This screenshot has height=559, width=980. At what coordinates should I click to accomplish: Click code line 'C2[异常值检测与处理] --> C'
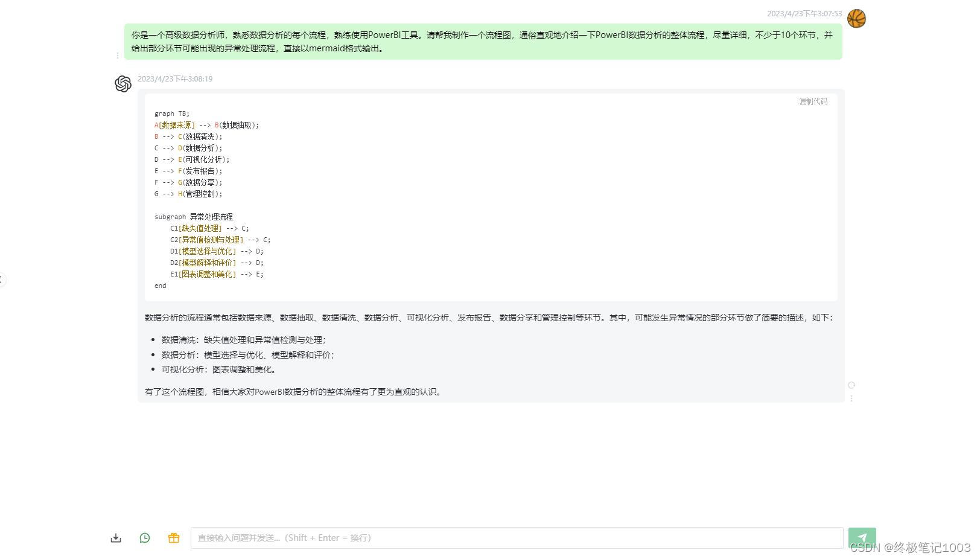pyautogui.click(x=220, y=240)
